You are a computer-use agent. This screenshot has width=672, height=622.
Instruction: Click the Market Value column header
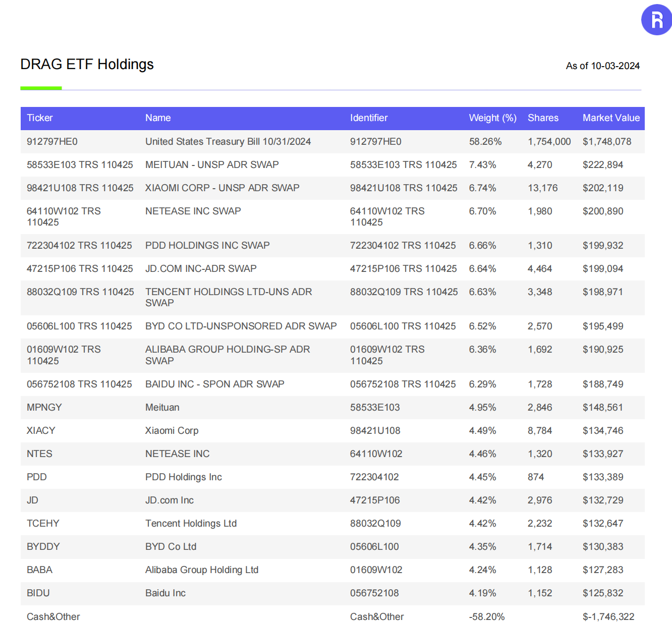pos(611,118)
